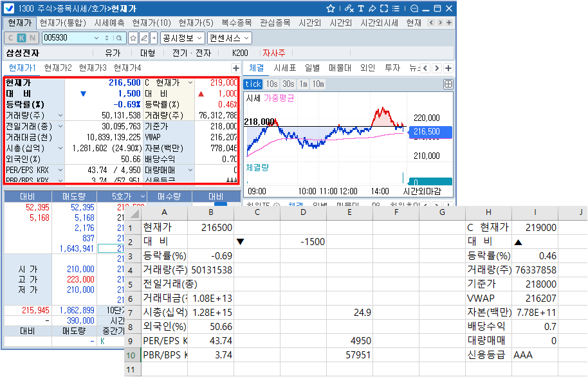Click the share arrow icon in title bar

[372, 8]
